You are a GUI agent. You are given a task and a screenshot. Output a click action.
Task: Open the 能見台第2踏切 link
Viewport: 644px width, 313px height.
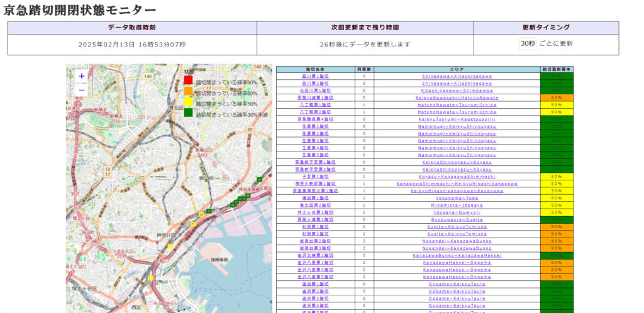(x=316, y=241)
